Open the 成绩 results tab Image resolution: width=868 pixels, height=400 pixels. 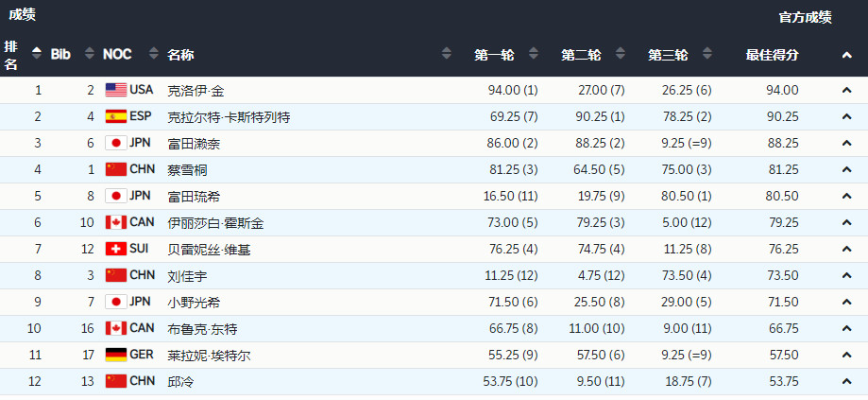[x=23, y=15]
